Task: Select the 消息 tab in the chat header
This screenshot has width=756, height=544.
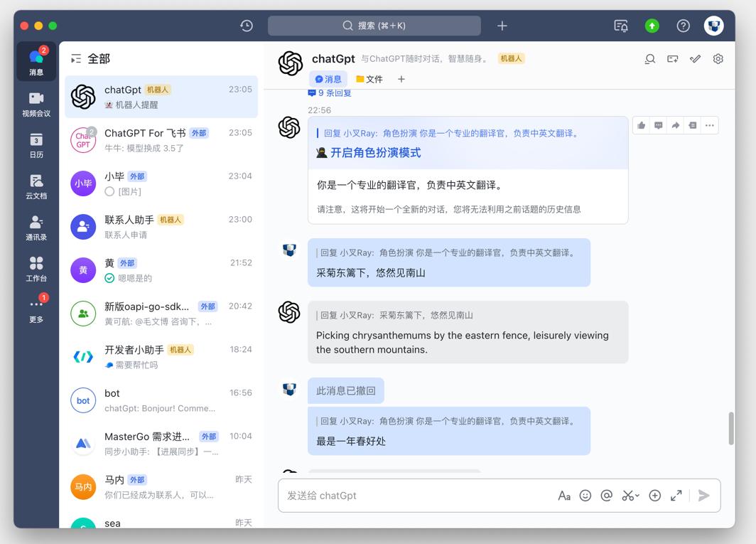Action: tap(330, 79)
